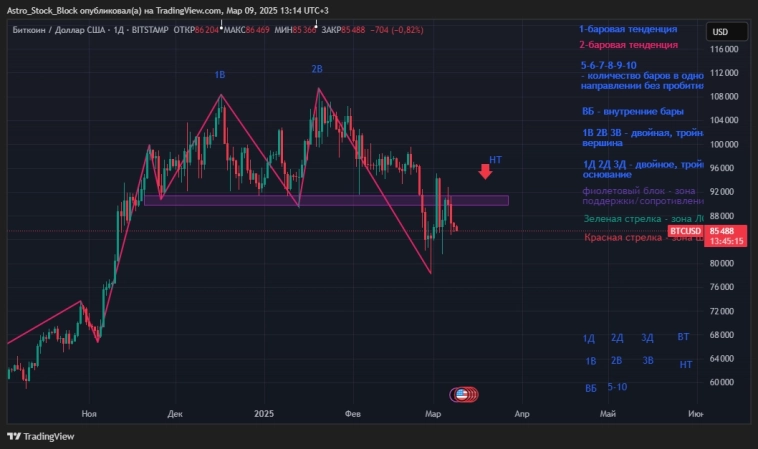Select the фиолетовый блок description note
Screen dimensions: 758x449
click(x=643, y=196)
